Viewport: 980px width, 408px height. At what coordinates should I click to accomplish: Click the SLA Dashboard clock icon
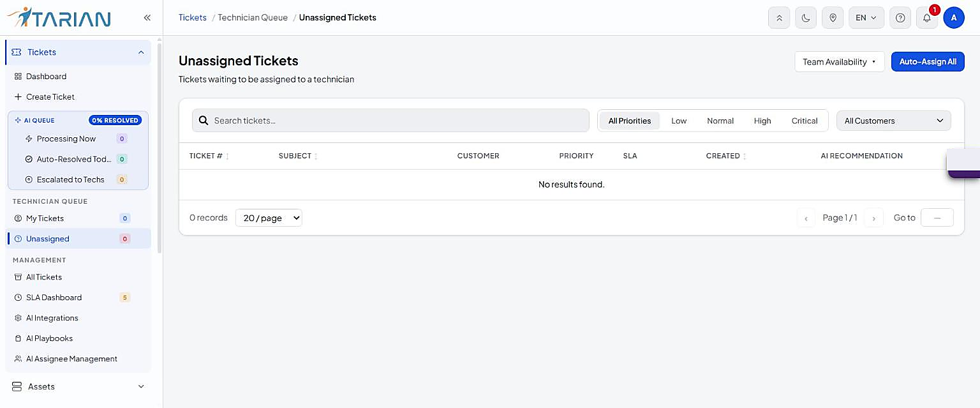[18, 298]
